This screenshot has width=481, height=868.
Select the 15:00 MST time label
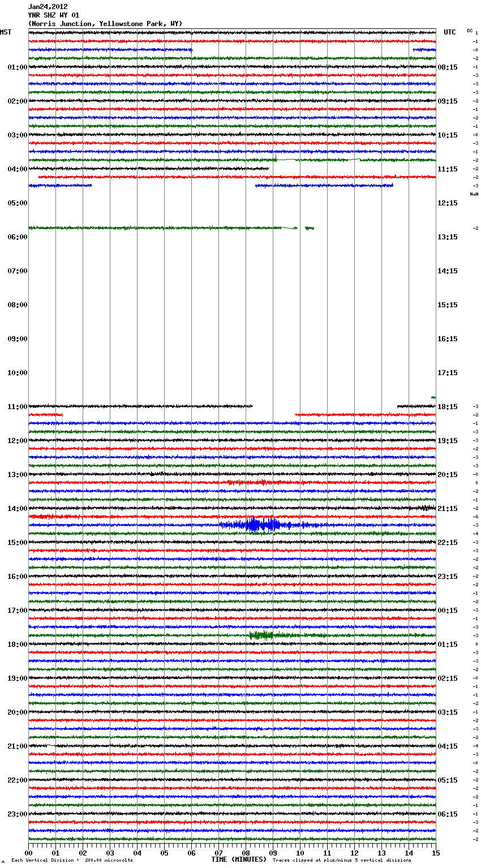[x=18, y=543]
